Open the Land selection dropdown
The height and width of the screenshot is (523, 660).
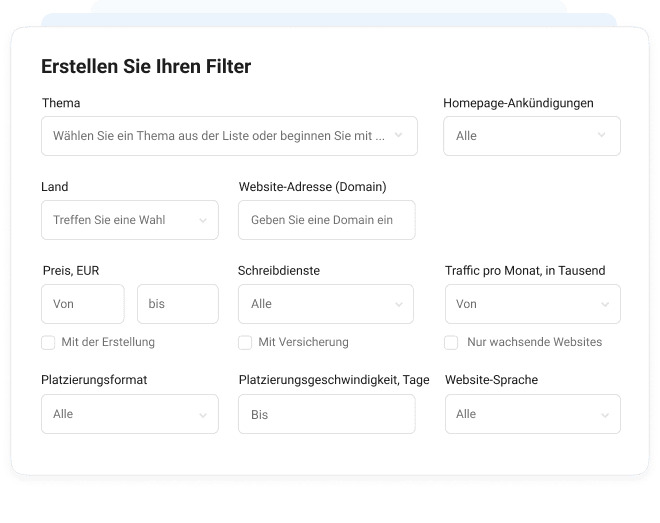click(130, 220)
